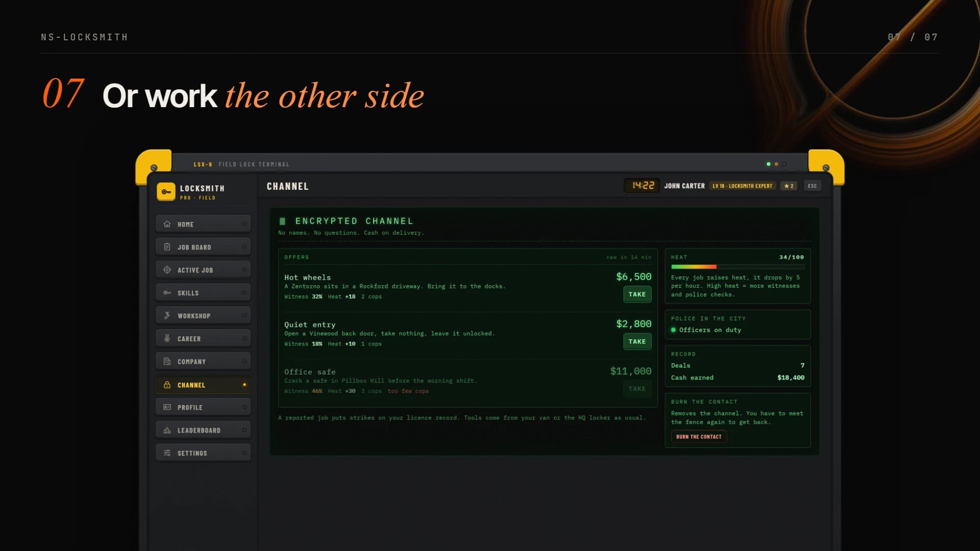This screenshot has width=980, height=551.
Task: Click the Hot wheels offer title
Action: (307, 278)
